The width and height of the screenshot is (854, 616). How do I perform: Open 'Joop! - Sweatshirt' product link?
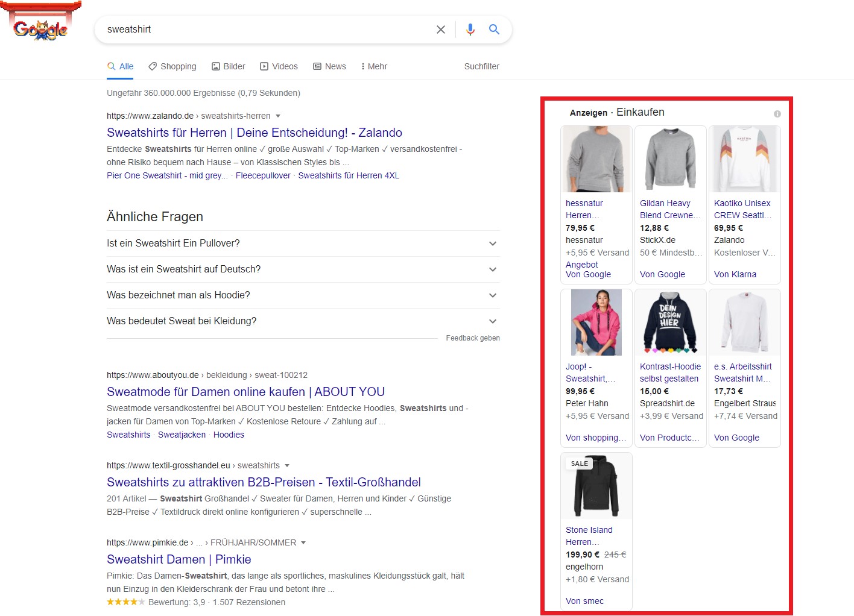click(590, 372)
